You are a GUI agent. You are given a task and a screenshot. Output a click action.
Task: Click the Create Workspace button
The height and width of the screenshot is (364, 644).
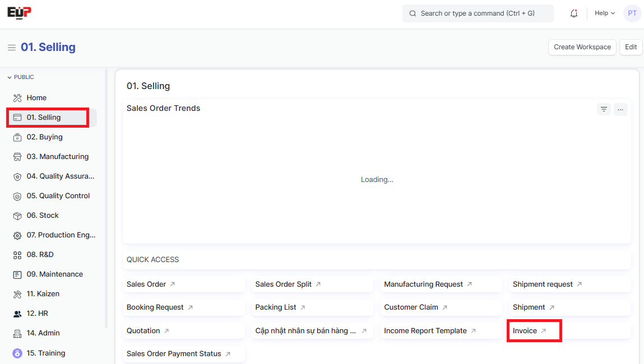coord(582,47)
